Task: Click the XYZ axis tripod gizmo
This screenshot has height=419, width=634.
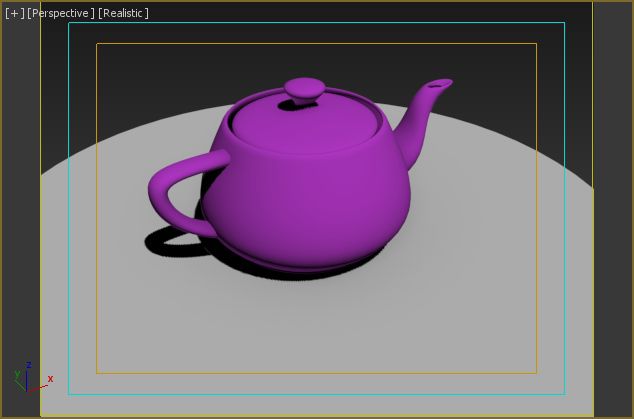Action: point(33,377)
